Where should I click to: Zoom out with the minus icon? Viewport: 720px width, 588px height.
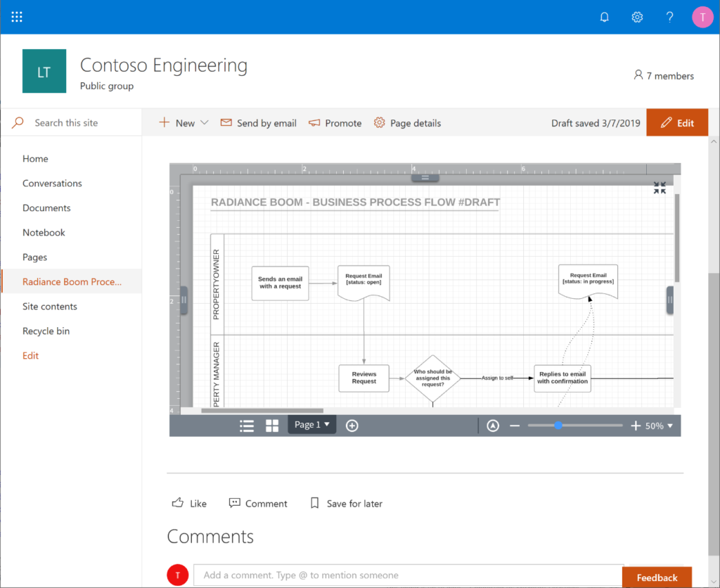point(515,426)
